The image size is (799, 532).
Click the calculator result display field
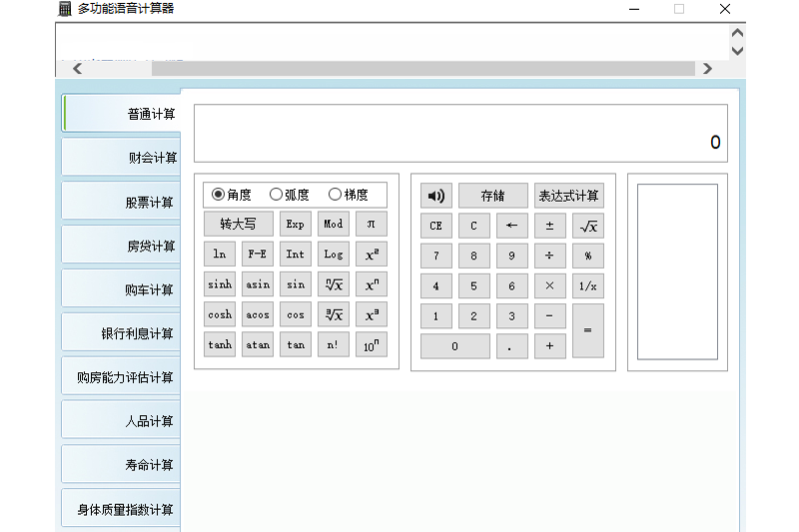(x=460, y=134)
